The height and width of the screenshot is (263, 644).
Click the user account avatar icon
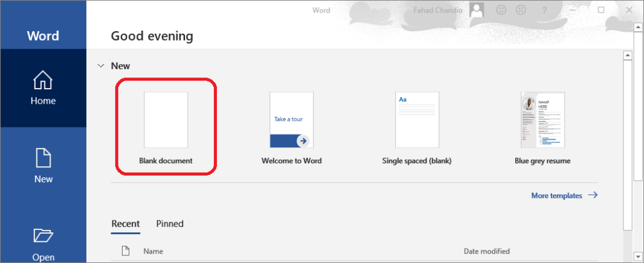(476, 10)
